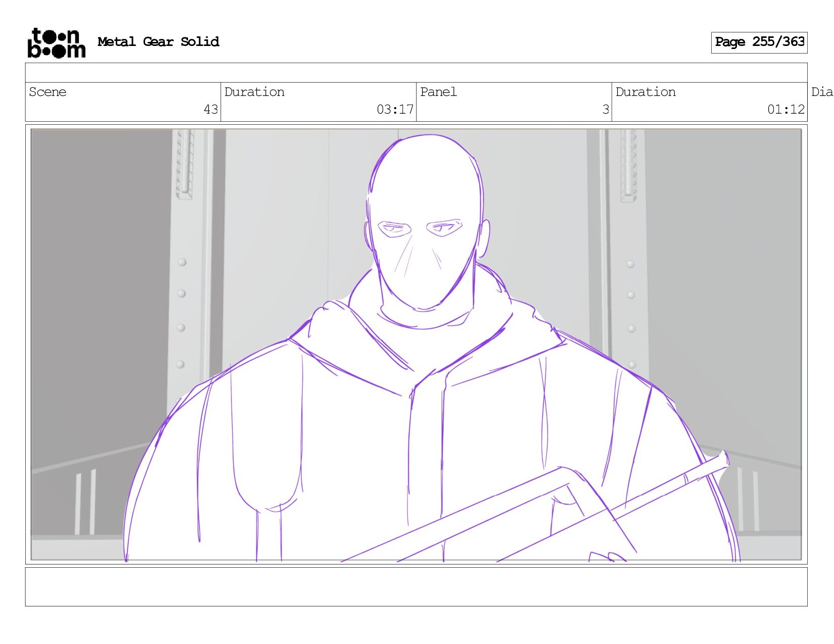834x644 pixels.
Task: Click the scene duration value '03:17'
Action: point(395,110)
